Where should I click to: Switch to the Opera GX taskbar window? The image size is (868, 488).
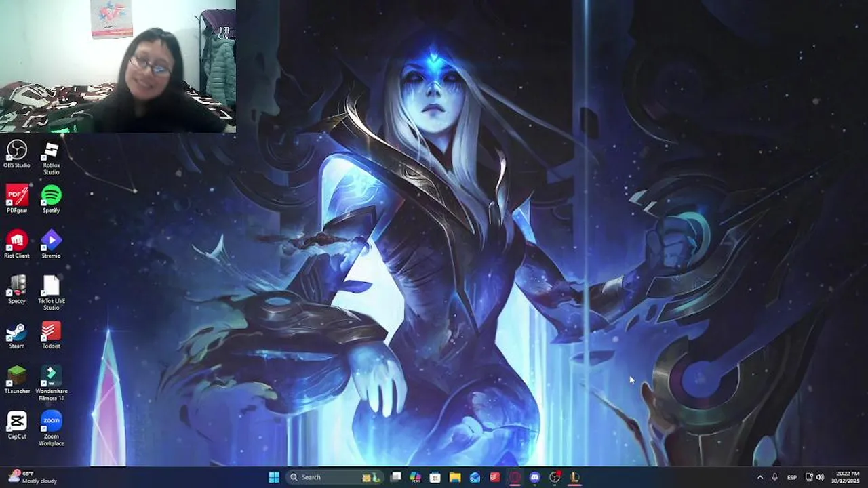tap(515, 477)
